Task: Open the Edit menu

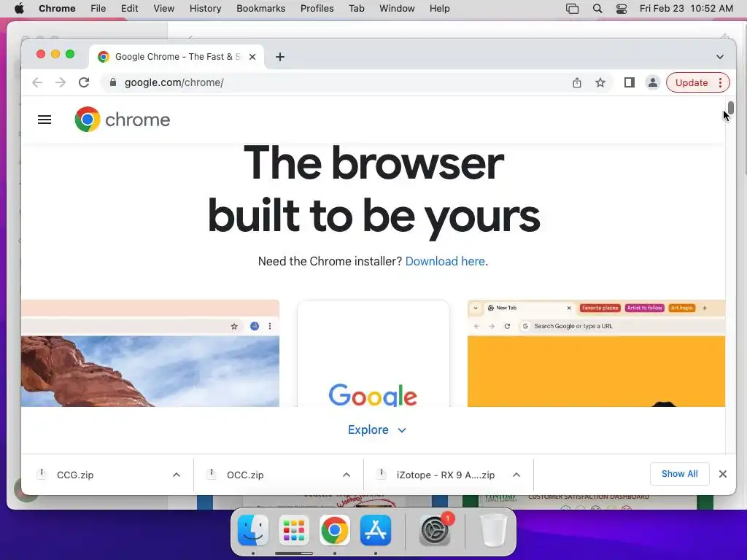Action: (x=130, y=9)
